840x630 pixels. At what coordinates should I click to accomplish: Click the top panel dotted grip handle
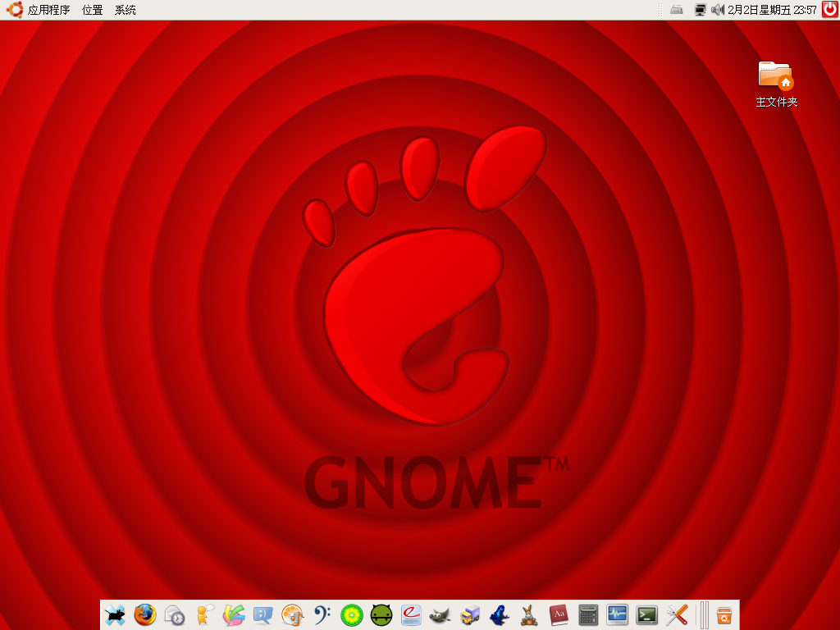[x=660, y=10]
